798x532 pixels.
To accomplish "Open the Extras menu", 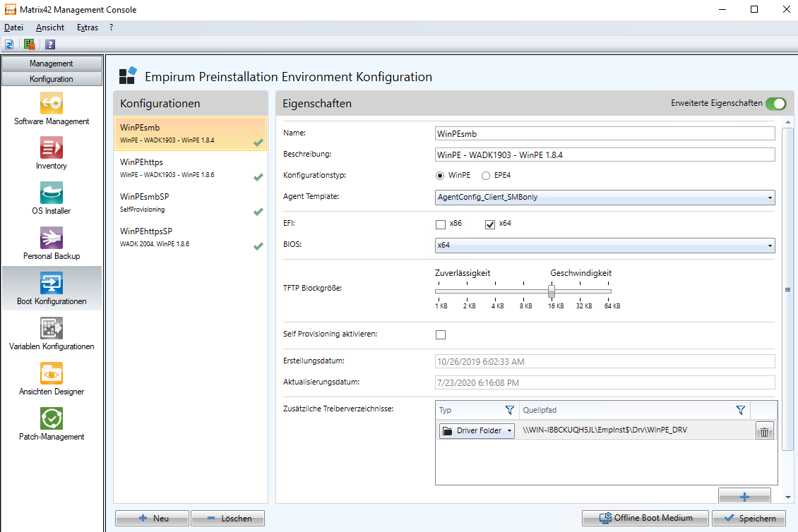I will pos(88,28).
